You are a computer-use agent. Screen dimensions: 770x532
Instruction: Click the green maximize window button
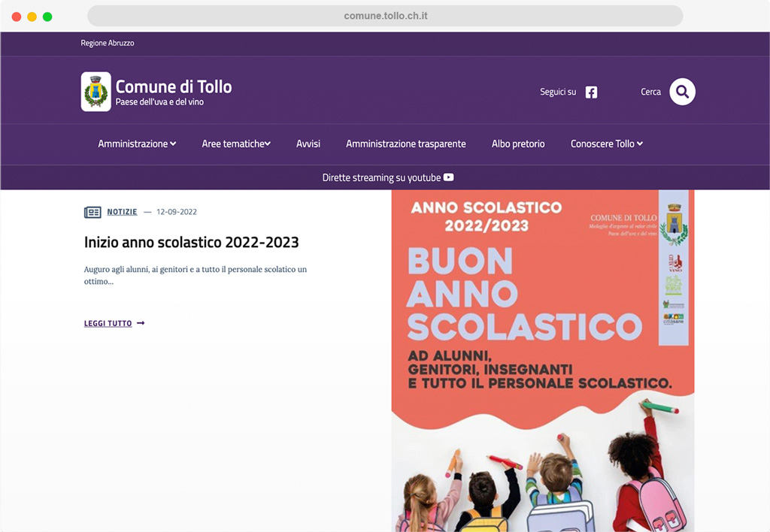[47, 17]
